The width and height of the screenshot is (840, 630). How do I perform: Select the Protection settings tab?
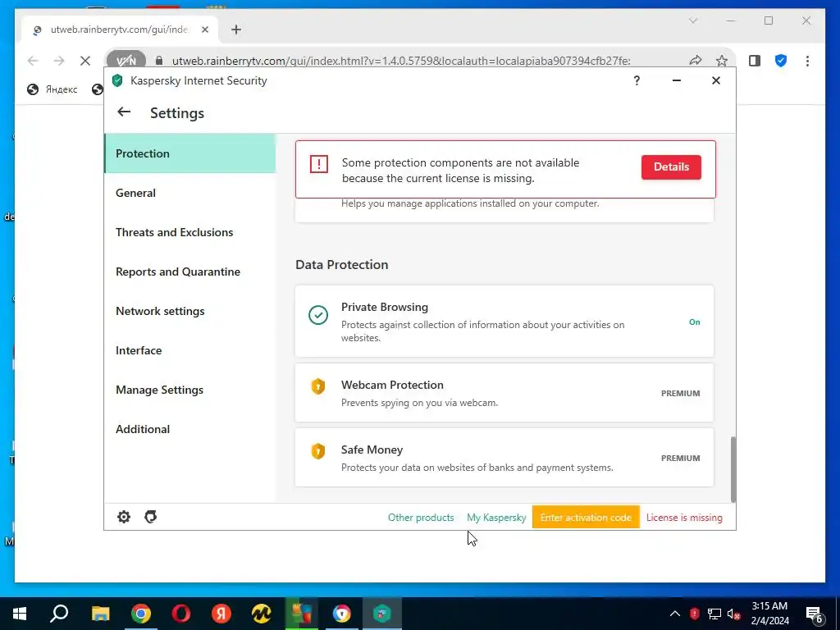click(x=189, y=153)
